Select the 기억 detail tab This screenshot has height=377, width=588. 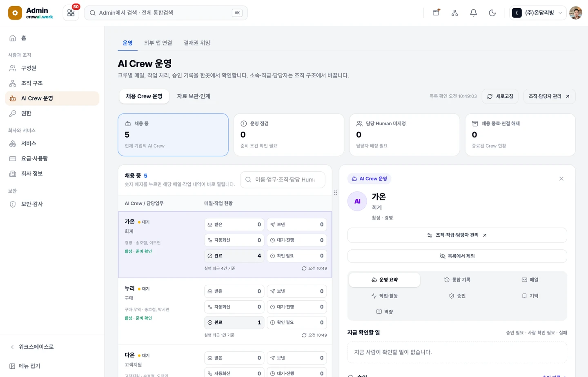coord(530,296)
